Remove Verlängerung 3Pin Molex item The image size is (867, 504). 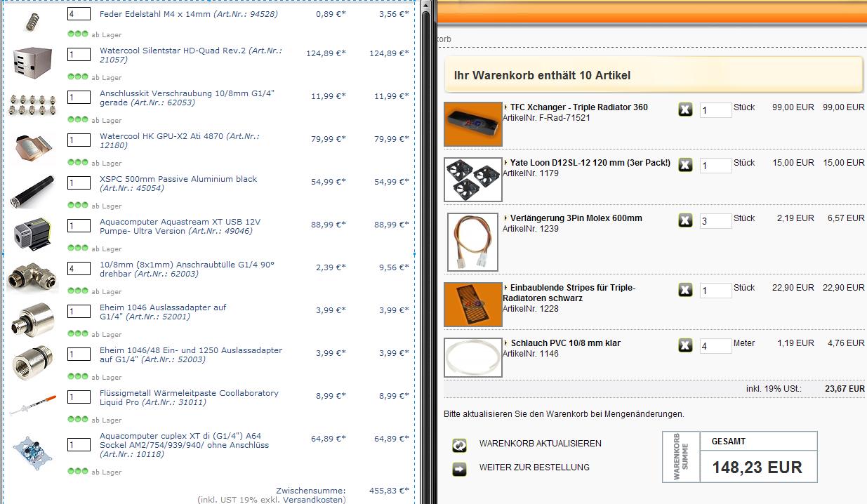(685, 220)
